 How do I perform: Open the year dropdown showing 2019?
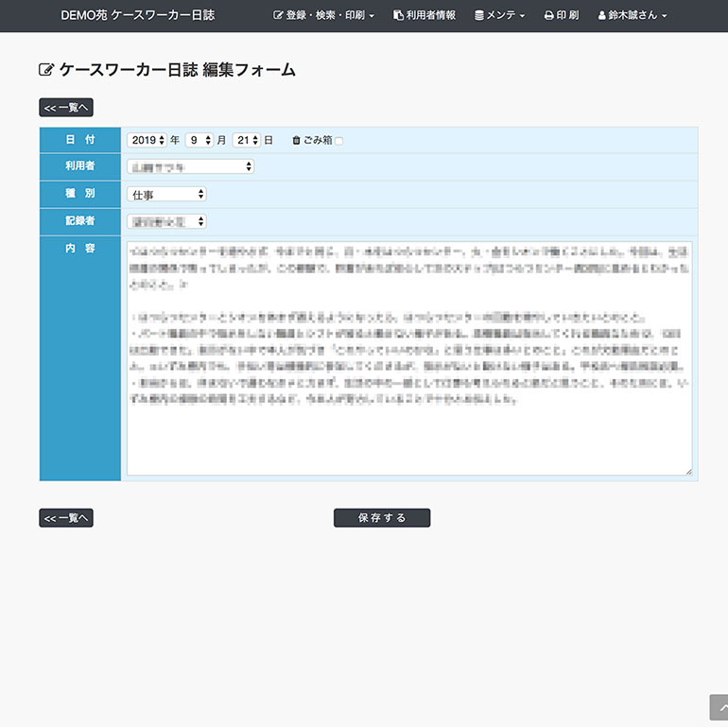point(147,140)
